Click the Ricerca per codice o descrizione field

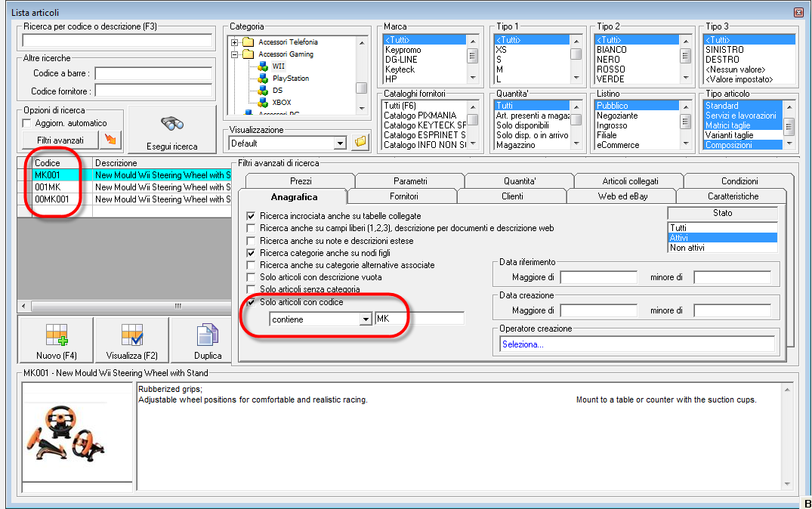[118, 40]
